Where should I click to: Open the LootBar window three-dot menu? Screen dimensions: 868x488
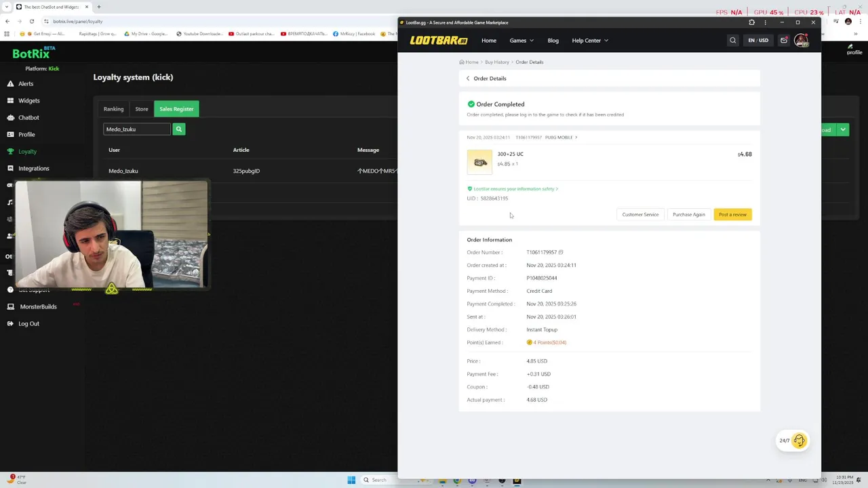(766, 22)
